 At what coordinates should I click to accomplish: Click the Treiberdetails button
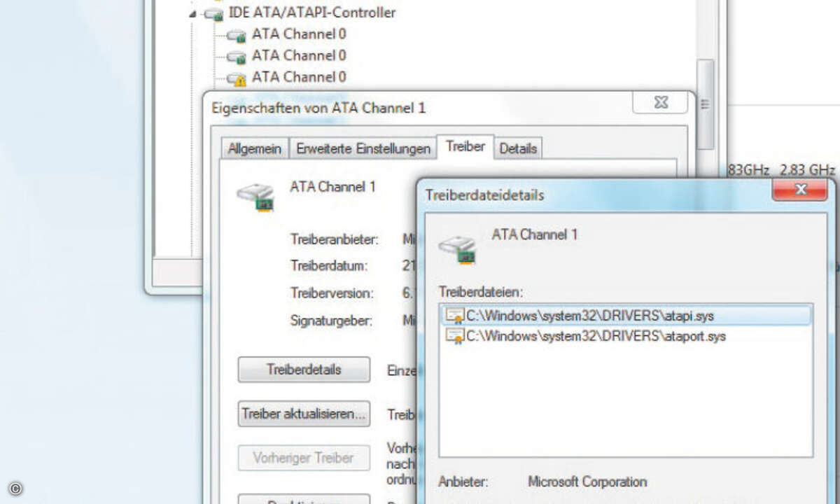303,370
